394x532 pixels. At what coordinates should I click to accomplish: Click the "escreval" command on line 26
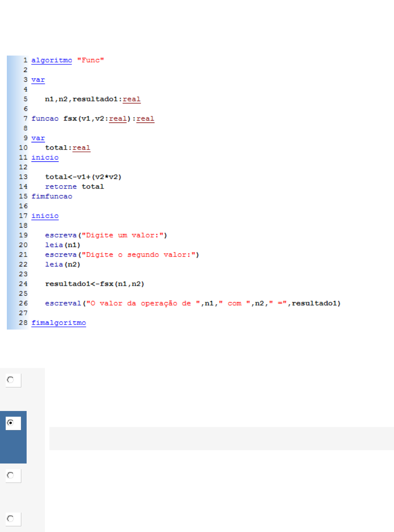coord(63,303)
